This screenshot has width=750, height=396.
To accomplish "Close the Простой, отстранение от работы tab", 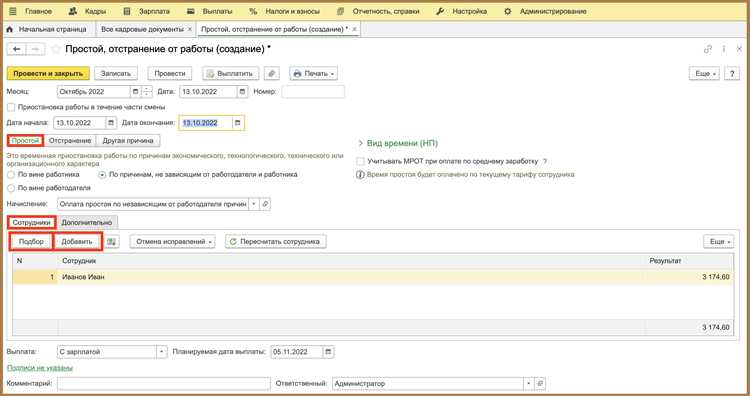I will [354, 29].
